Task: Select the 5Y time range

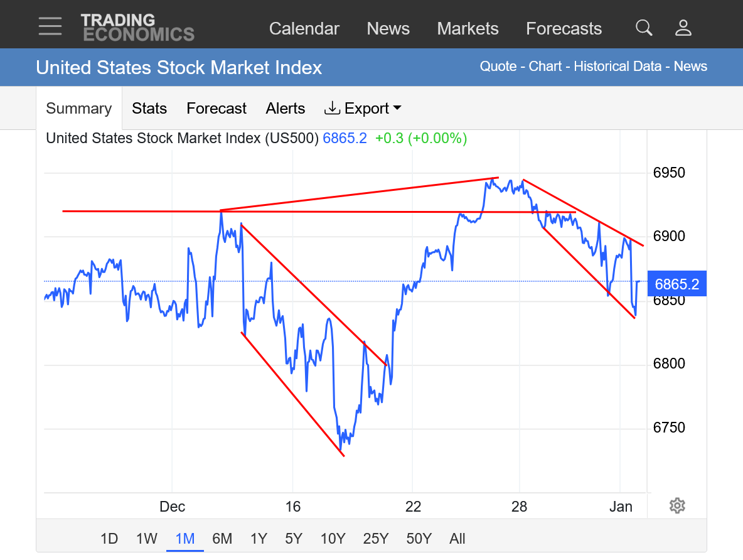Action: coord(294,539)
